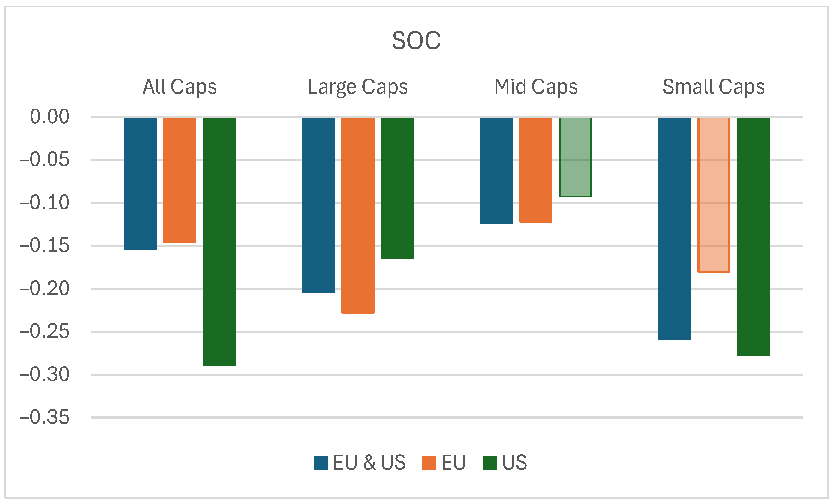Select the blue bar in All Caps
This screenshot has width=834, height=504.
(140, 184)
